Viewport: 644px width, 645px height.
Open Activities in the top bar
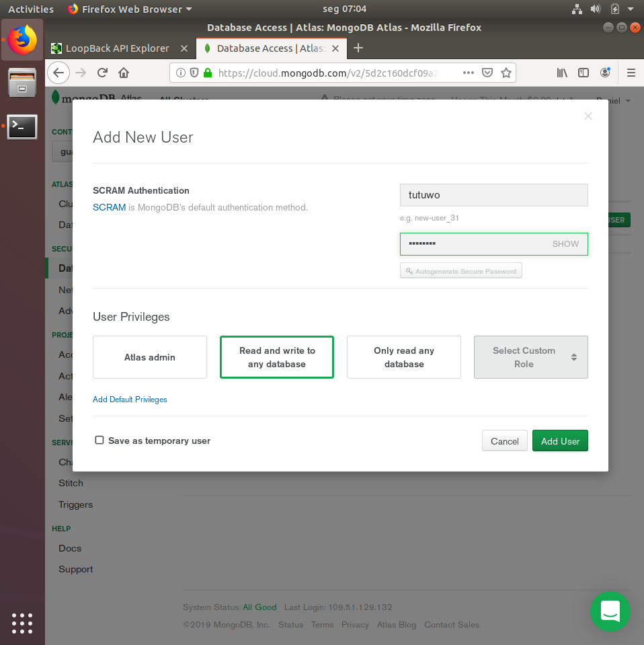30,9
